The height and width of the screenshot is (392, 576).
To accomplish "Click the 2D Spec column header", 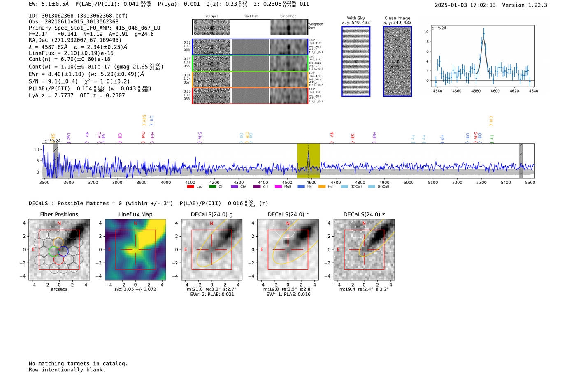I will [x=212, y=16].
